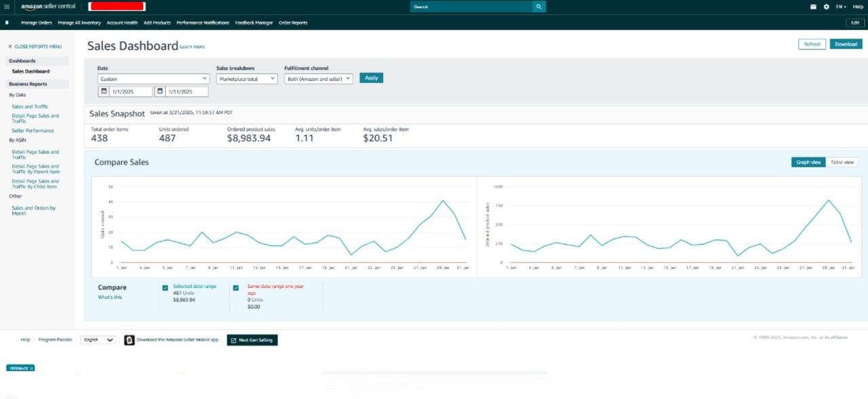Image resolution: width=868 pixels, height=399 pixels.
Task: Uncheck Same date range one year ago
Action: click(236, 288)
